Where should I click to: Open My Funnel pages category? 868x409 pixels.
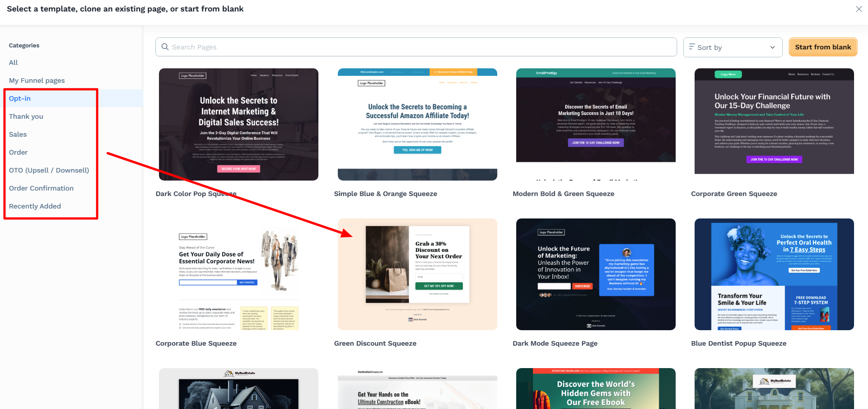pos(37,80)
